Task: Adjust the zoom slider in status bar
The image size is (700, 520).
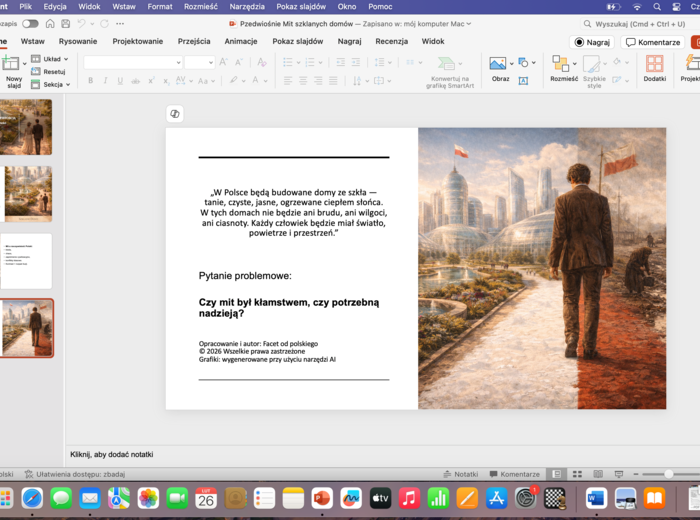Action: pyautogui.click(x=668, y=474)
